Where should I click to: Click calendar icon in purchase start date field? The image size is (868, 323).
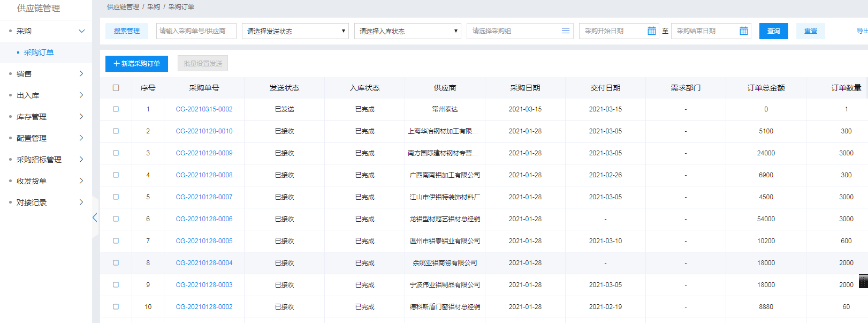coord(651,31)
